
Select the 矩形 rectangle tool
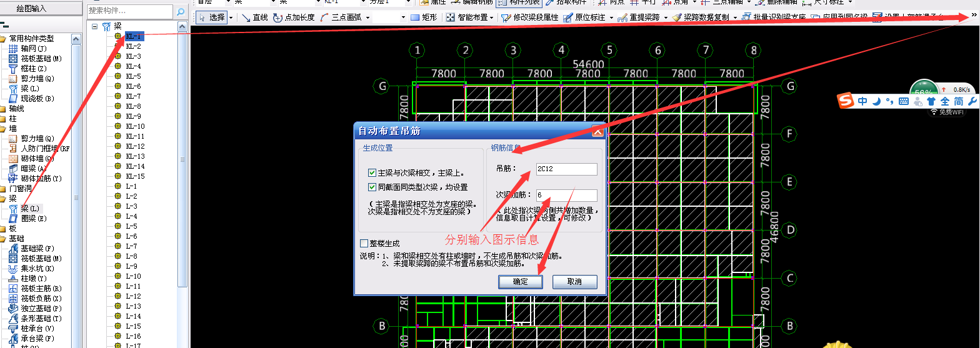click(424, 17)
